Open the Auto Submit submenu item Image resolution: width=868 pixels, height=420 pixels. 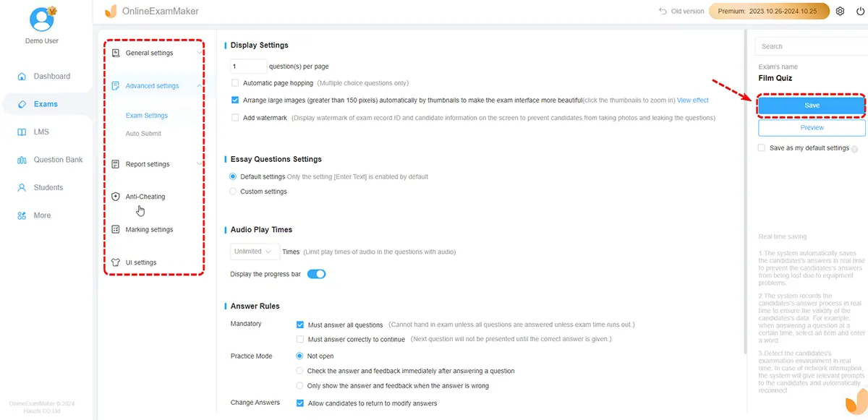pyautogui.click(x=143, y=134)
